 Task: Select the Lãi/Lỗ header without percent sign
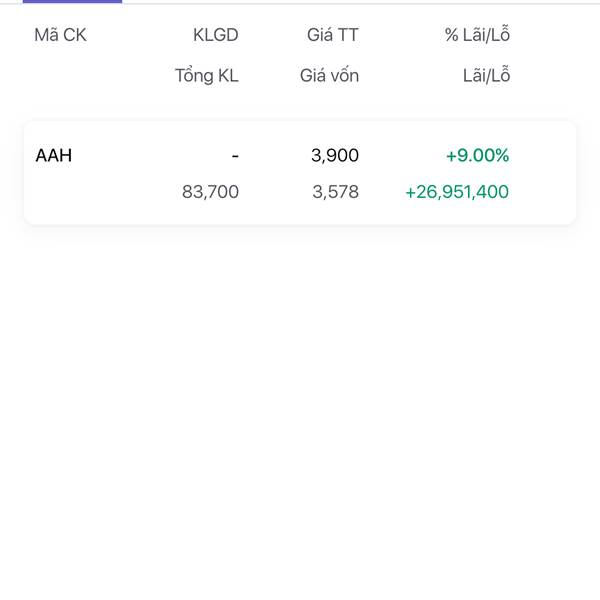[486, 75]
